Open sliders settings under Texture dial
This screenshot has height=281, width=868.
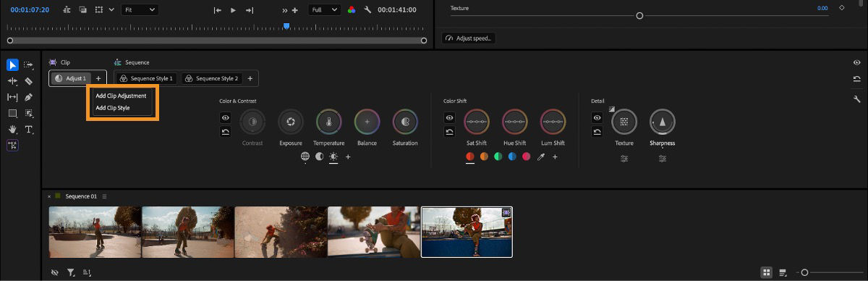tap(624, 158)
